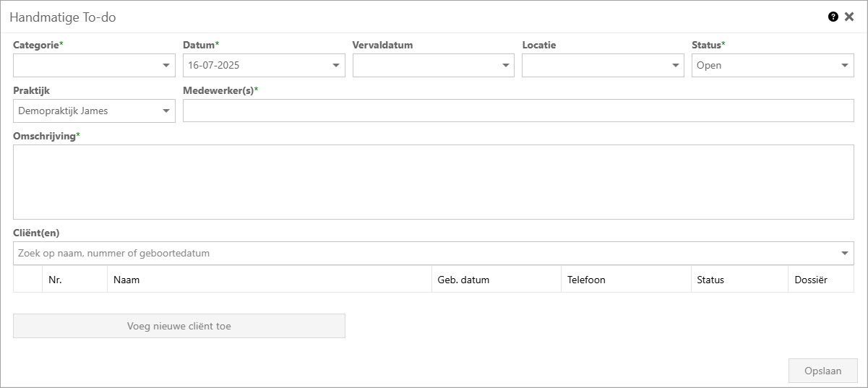This screenshot has height=388, width=868.
Task: Open the Vervaldatum dropdown
Action: point(433,65)
